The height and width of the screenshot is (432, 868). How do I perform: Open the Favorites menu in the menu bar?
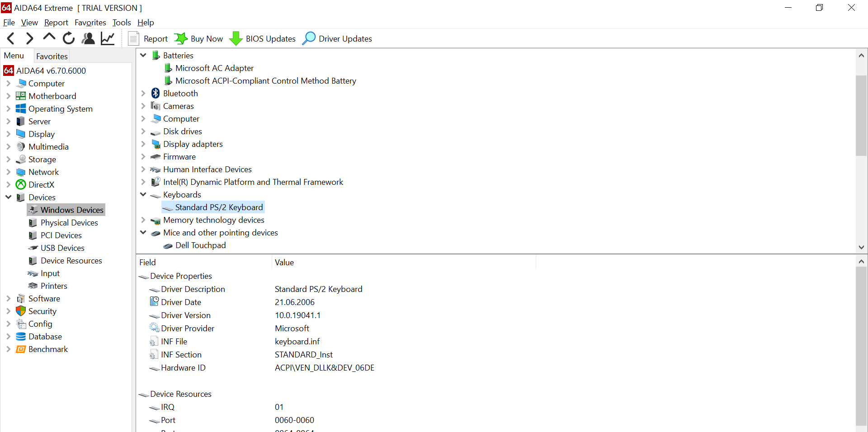click(90, 23)
